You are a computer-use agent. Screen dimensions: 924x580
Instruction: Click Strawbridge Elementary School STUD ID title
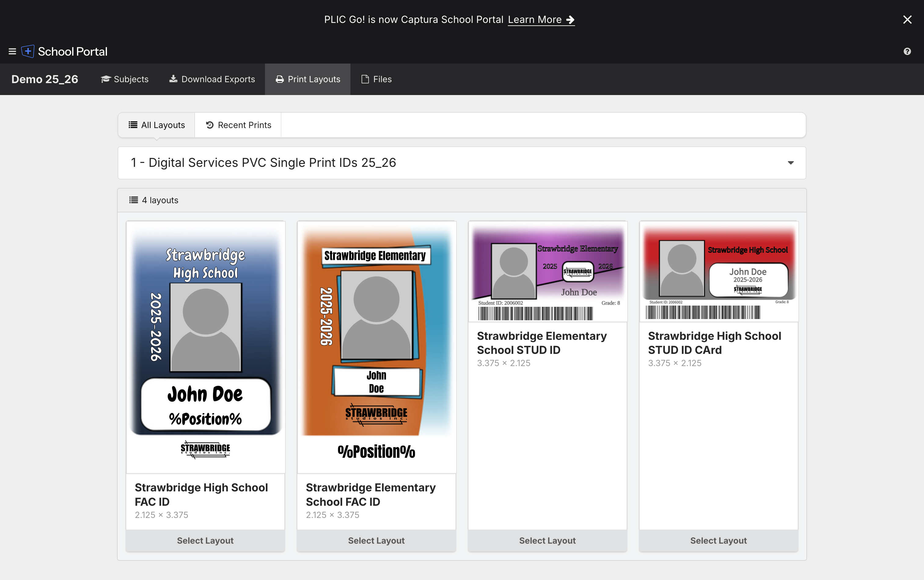(x=541, y=343)
